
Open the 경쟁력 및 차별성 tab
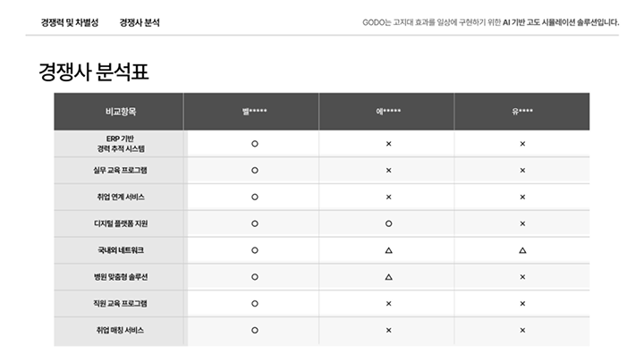click(x=70, y=21)
